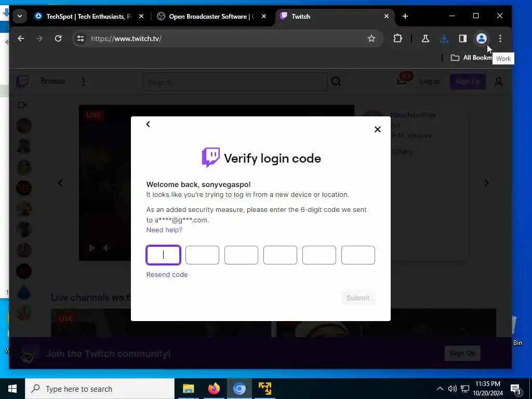Image resolution: width=532 pixels, height=399 pixels.
Task: Play the featured stream video
Action: point(91,248)
